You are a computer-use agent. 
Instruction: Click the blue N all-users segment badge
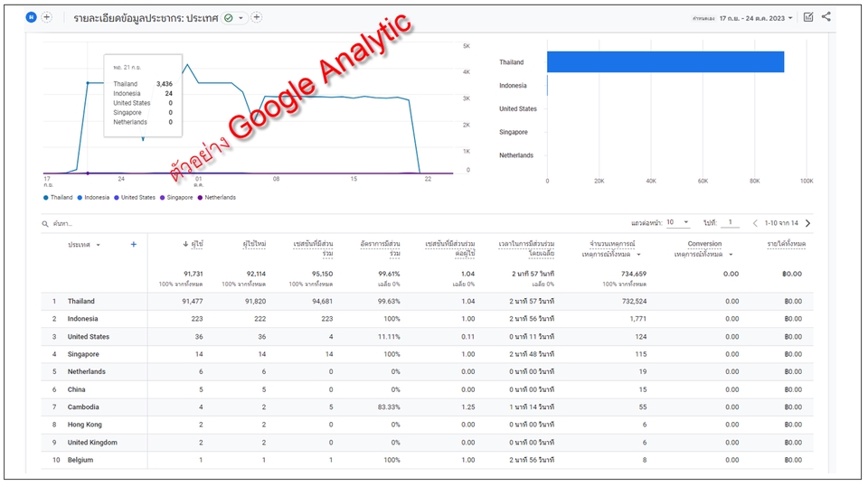click(x=31, y=17)
